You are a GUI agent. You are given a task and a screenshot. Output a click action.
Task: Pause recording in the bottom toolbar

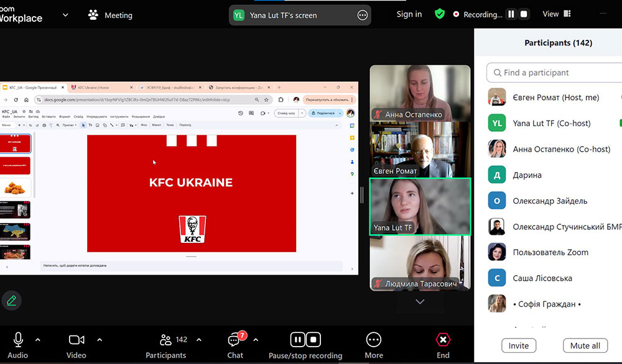click(298, 339)
